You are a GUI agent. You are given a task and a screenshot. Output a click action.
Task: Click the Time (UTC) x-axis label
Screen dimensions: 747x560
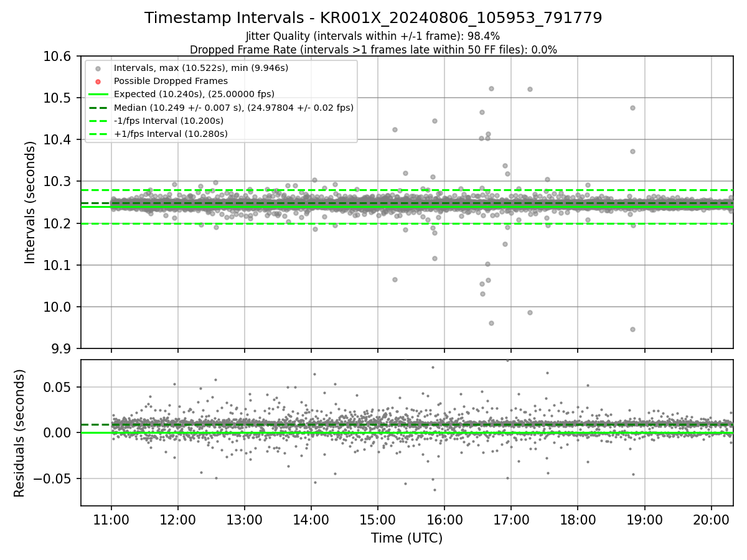407,538
